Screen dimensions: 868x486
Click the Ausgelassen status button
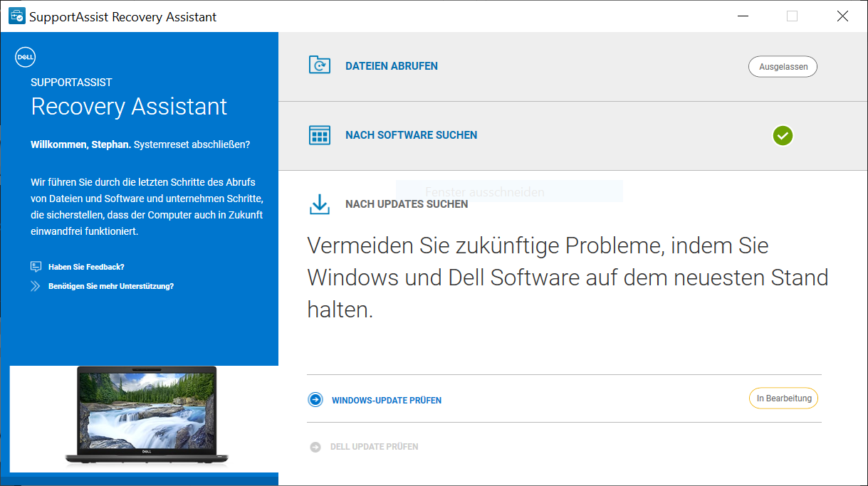[x=783, y=67]
